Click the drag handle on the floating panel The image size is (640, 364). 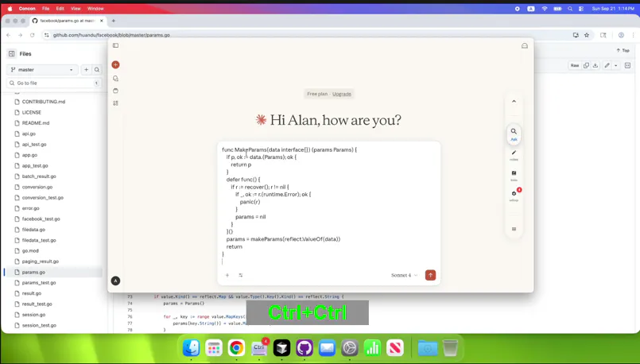point(514,229)
